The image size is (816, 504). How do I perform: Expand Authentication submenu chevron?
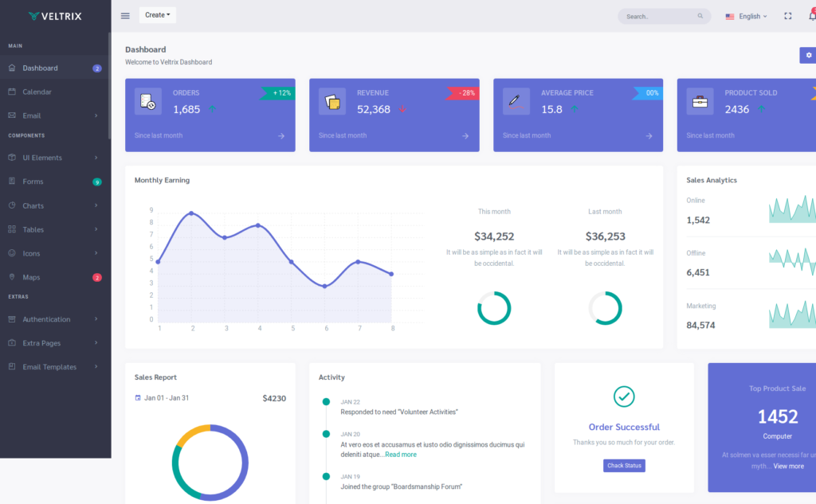[96, 318]
